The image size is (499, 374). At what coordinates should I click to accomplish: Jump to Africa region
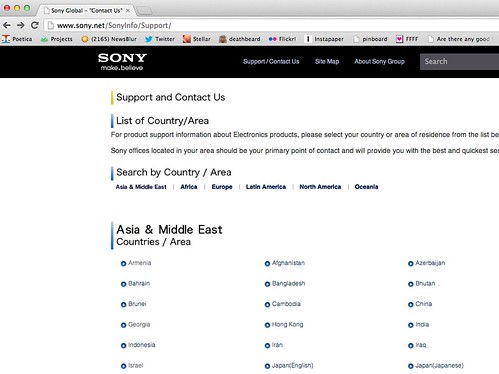point(189,187)
